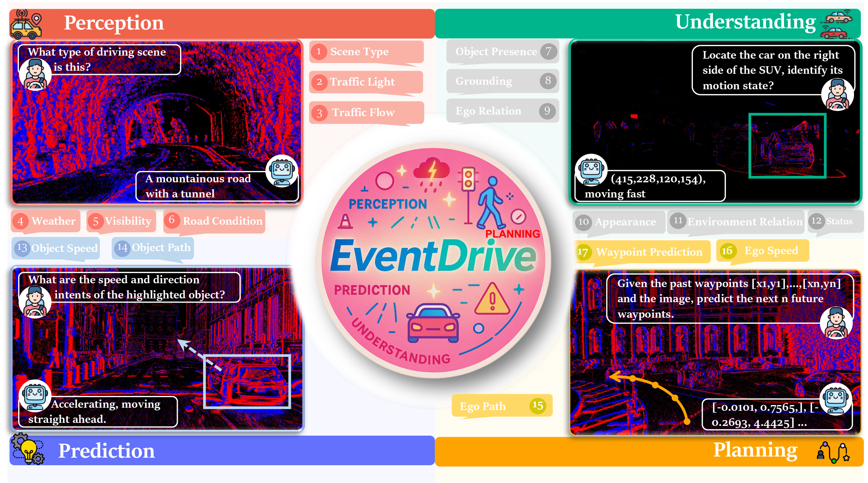This screenshot has height=483, width=868.
Task: Select the Understanding header banner
Action: [x=648, y=23]
